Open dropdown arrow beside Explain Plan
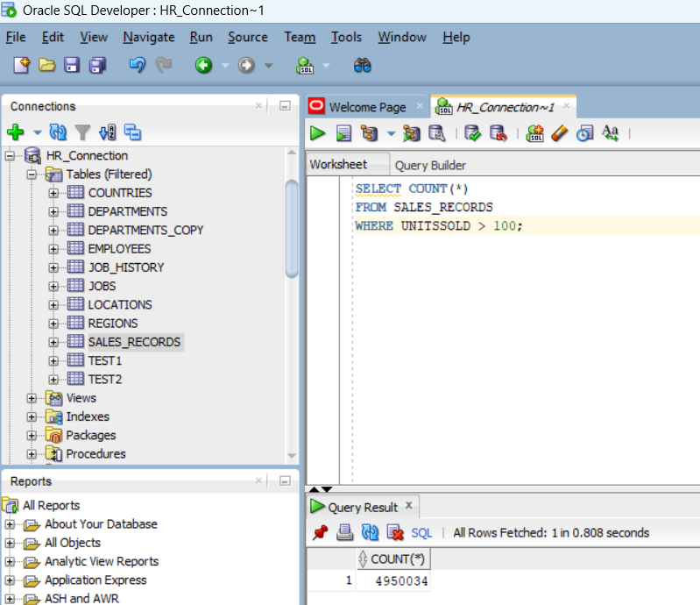The image size is (700, 605). pos(391,133)
